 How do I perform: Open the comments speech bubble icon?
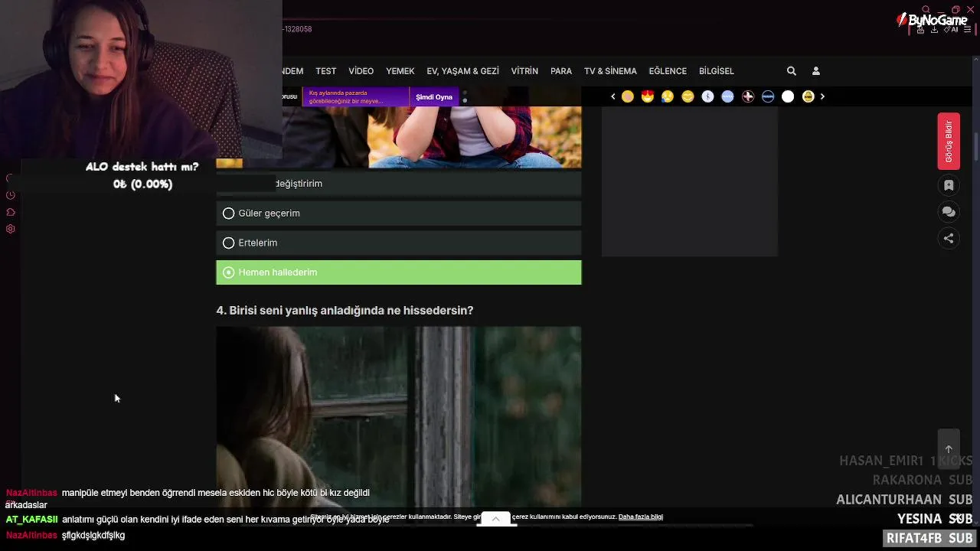click(949, 212)
